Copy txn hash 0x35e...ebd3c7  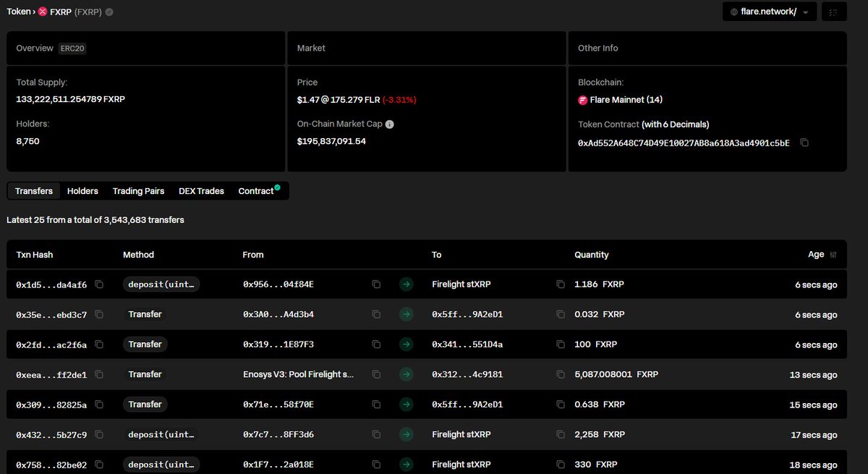pyautogui.click(x=99, y=314)
